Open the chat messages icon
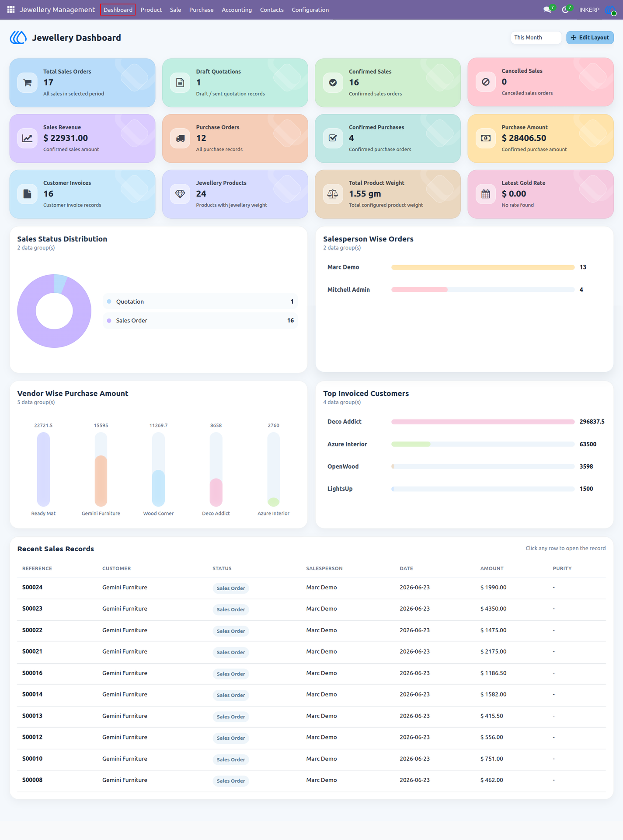This screenshot has width=623, height=840. [x=547, y=10]
